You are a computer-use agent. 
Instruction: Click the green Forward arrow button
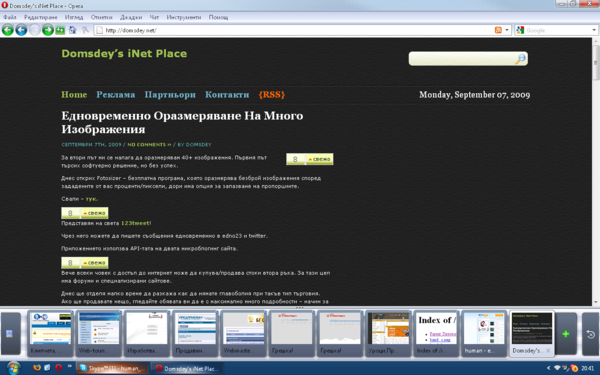48,30
